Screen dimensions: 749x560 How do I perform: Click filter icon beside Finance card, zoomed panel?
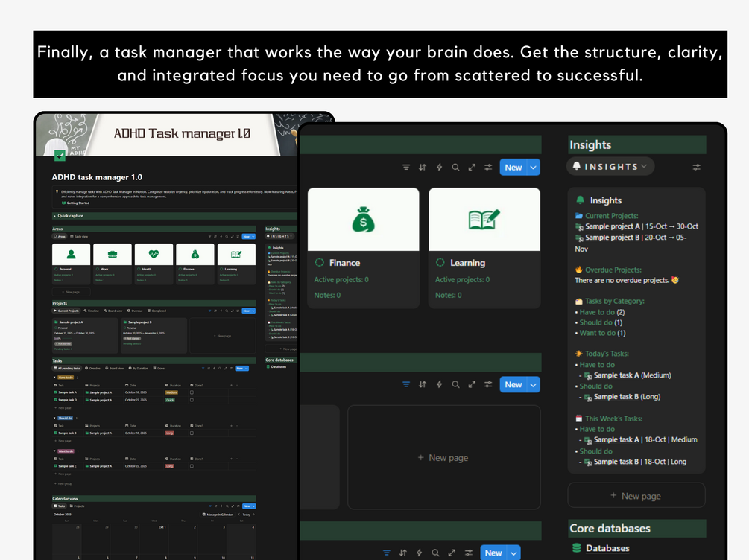pos(406,167)
